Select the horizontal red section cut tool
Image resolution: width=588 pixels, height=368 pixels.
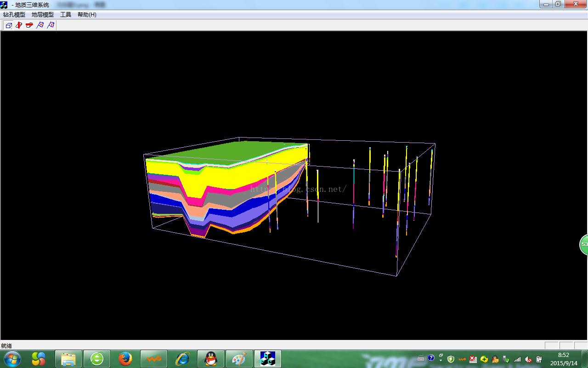(29, 25)
